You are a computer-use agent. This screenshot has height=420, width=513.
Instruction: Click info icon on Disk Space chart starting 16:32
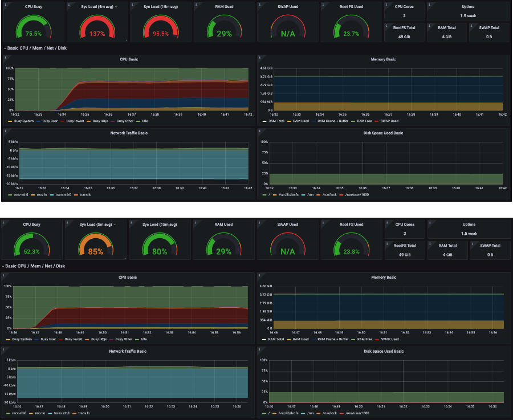pyautogui.click(x=260, y=131)
